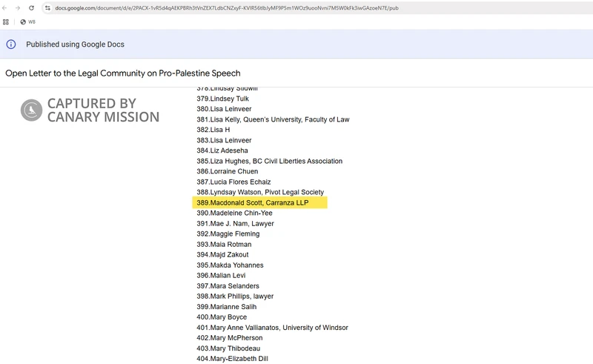The width and height of the screenshot is (593, 364).
Task: Select entry 382 Lisa H
Action: (213, 130)
